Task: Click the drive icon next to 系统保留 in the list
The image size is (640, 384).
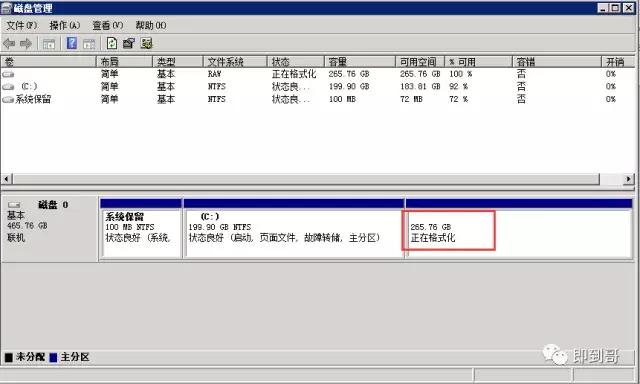Action: (x=8, y=100)
